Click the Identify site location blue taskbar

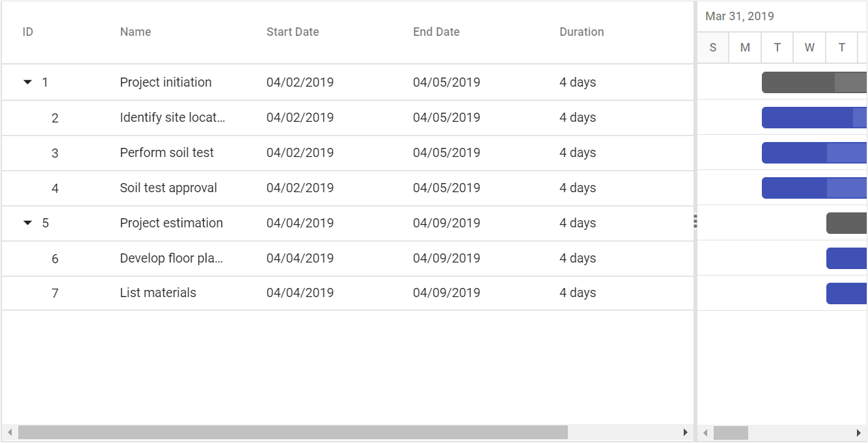pos(814,117)
